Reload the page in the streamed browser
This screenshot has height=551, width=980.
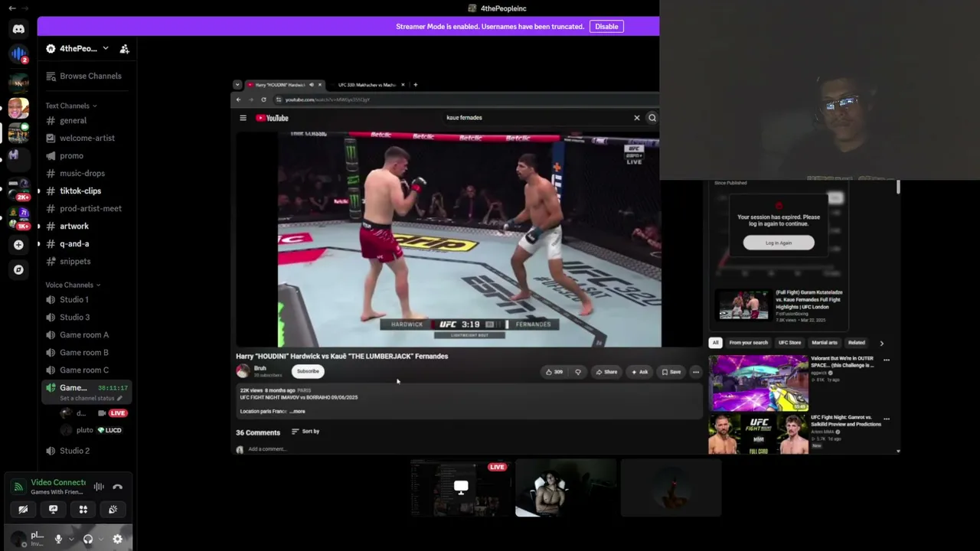(x=263, y=99)
